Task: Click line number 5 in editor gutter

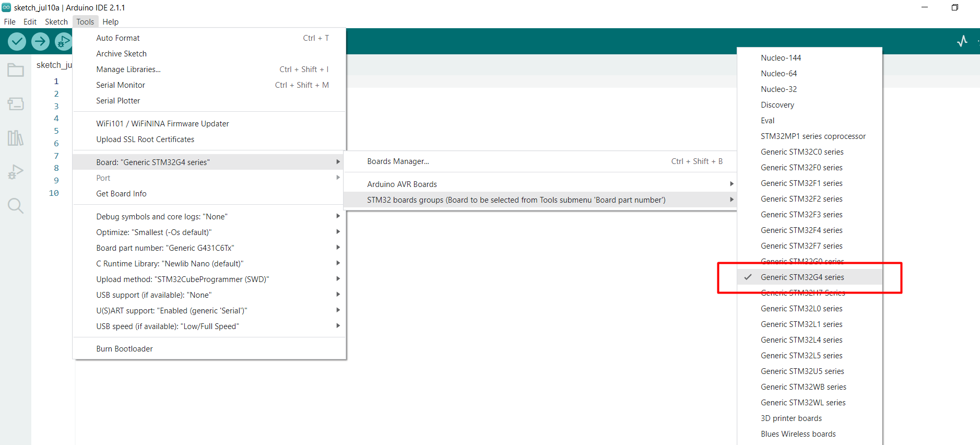Action: (56, 131)
